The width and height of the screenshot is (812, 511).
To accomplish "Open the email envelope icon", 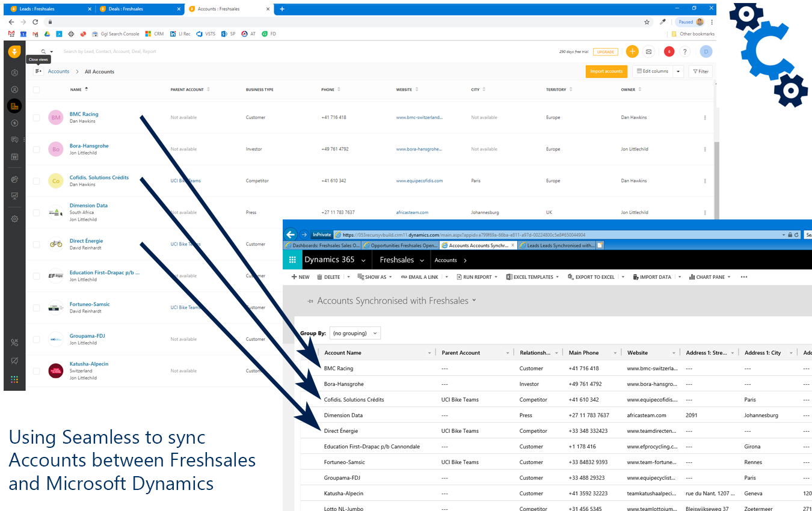I will point(649,52).
